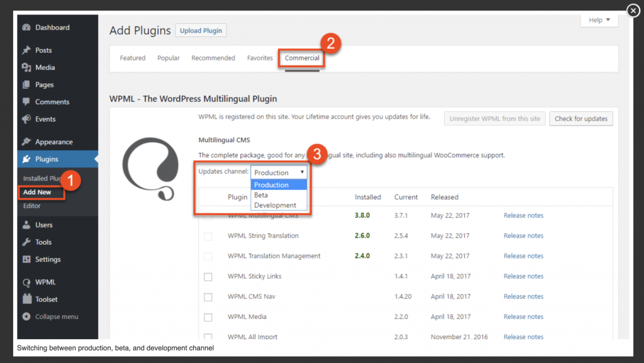Tick the WPML String Translation checkbox
Viewport: 644px width, 363px height.
pos(208,236)
